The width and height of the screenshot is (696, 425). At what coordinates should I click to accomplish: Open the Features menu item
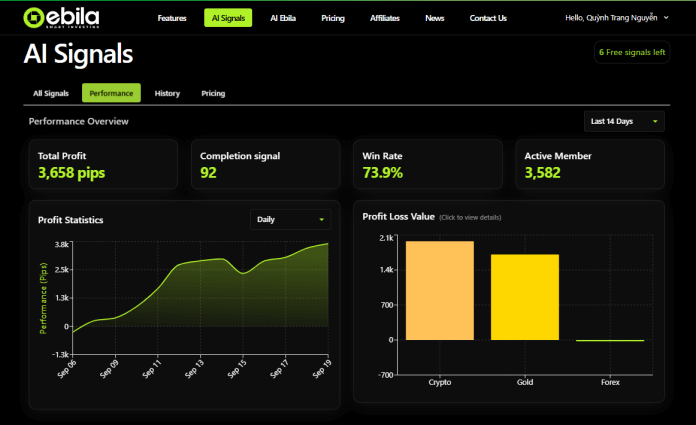click(x=172, y=18)
